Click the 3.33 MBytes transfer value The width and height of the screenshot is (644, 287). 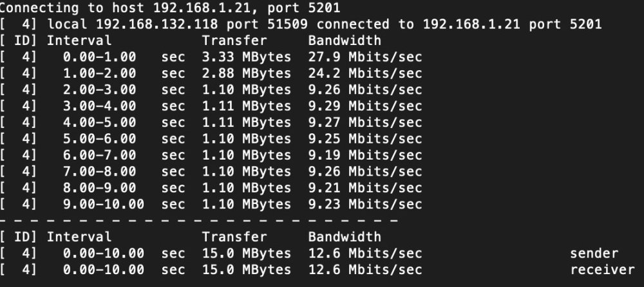point(247,57)
